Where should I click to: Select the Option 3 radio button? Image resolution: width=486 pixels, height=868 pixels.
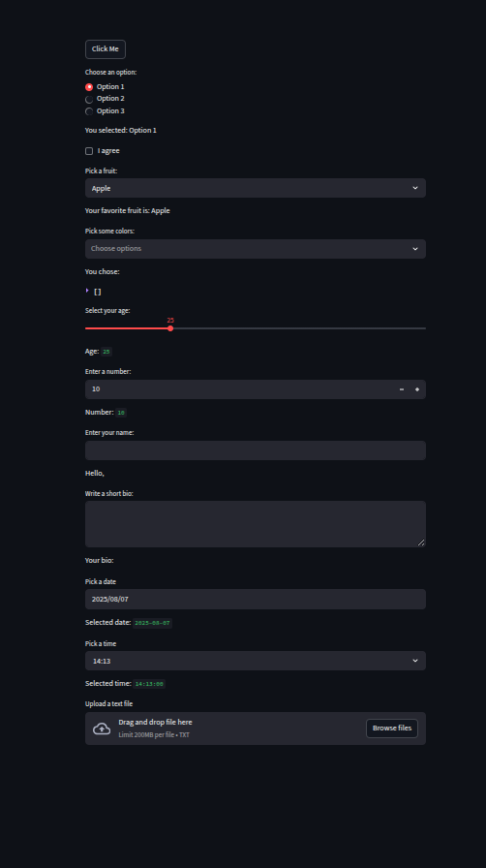pos(89,111)
